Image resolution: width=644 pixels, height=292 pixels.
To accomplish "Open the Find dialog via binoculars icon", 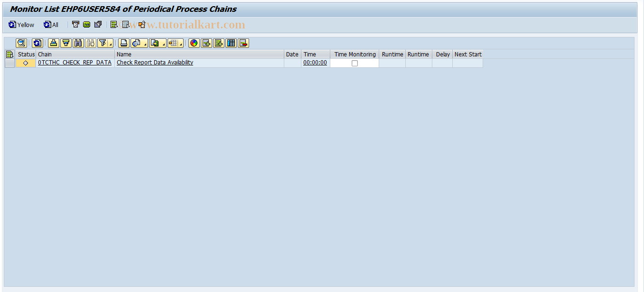I will 78,43.
